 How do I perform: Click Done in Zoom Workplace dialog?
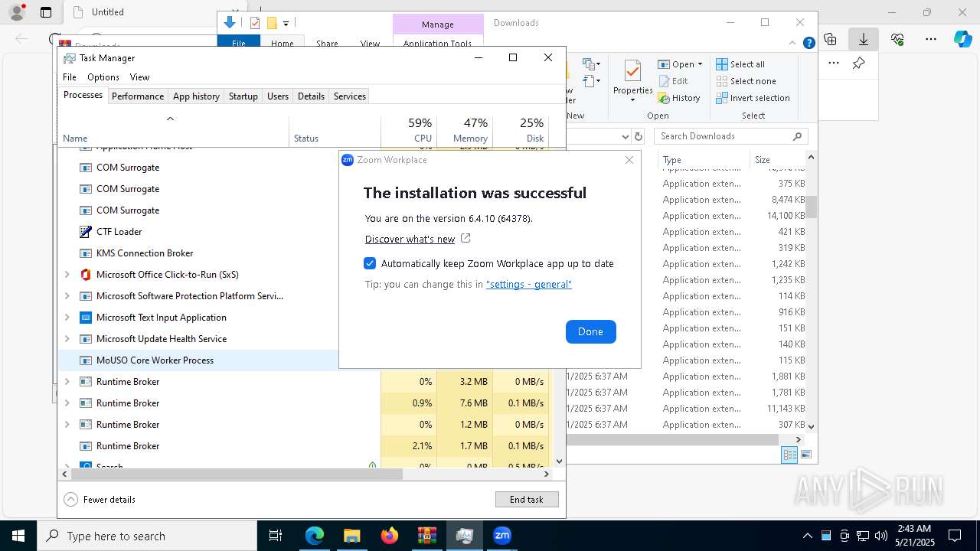click(x=590, y=331)
